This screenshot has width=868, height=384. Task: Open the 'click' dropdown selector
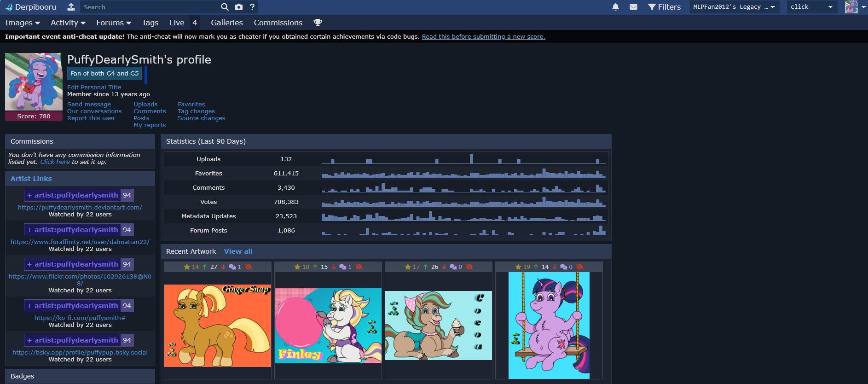[x=811, y=7]
